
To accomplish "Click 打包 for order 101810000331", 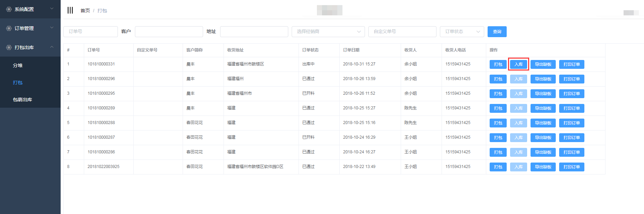I will pos(498,64).
